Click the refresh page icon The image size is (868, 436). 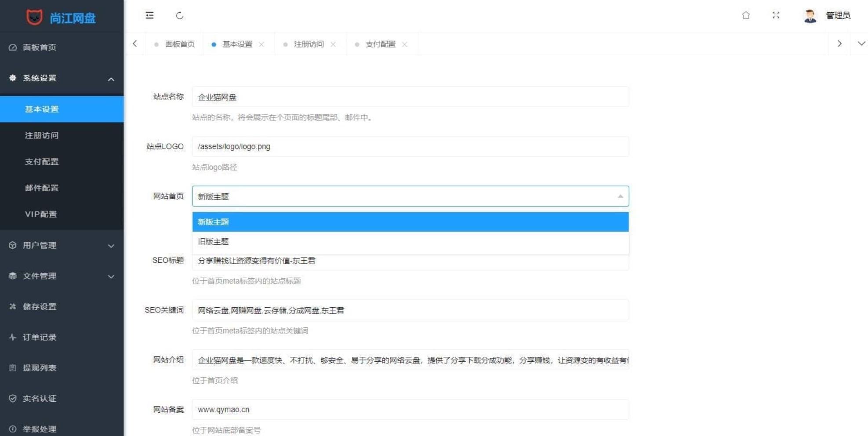point(179,15)
